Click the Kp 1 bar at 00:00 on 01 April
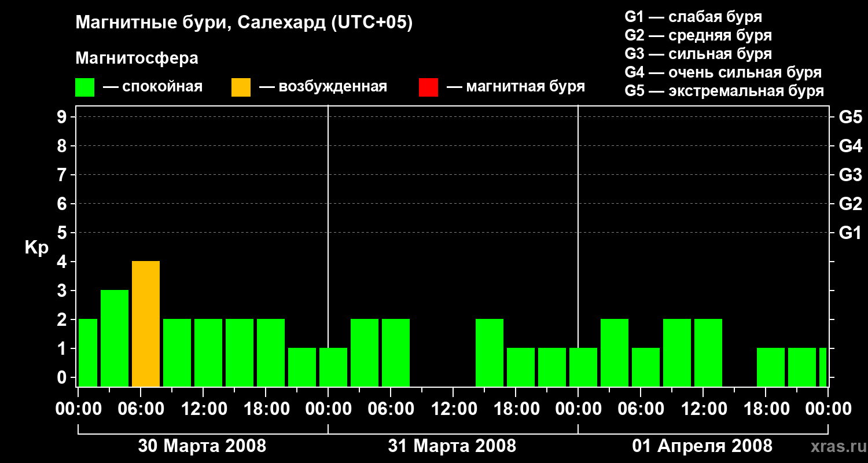 coord(583,368)
